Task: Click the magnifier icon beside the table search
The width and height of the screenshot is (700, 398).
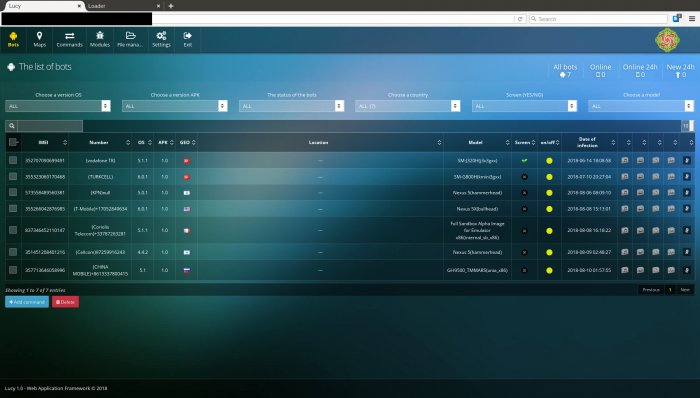Action: [x=12, y=126]
